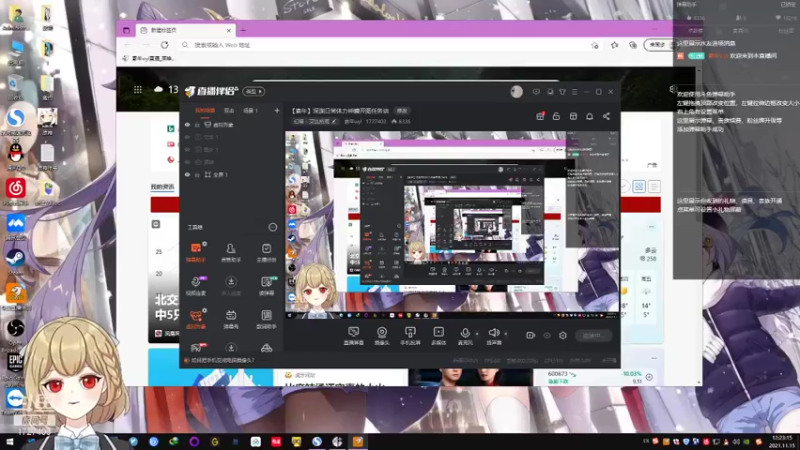Click the lock icon above preview
This screenshot has width=800, height=450.
pyautogui.click(x=556, y=116)
